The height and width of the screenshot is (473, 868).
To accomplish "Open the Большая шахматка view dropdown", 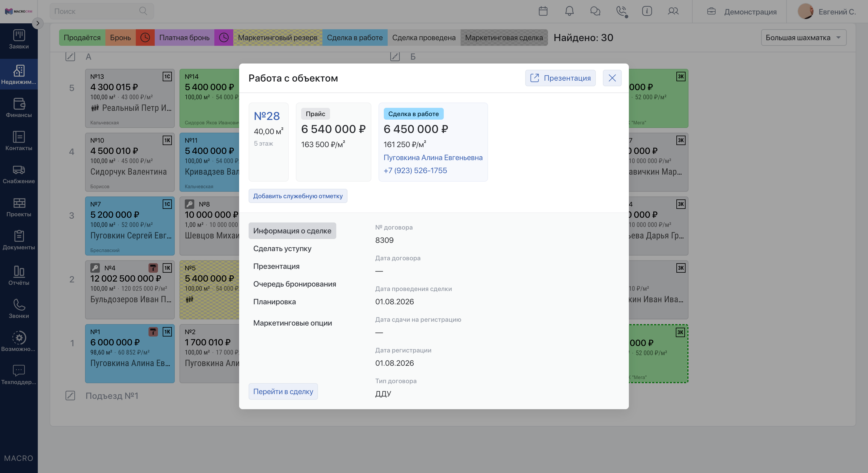I will point(804,38).
